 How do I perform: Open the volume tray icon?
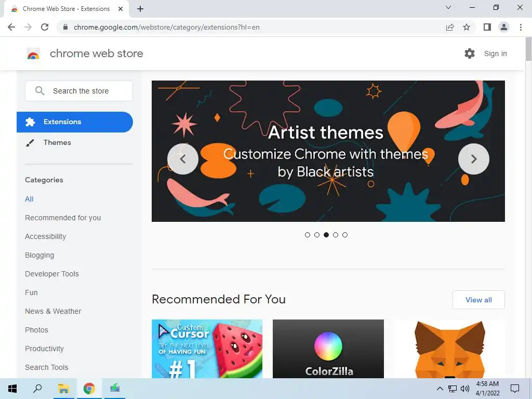click(x=464, y=389)
